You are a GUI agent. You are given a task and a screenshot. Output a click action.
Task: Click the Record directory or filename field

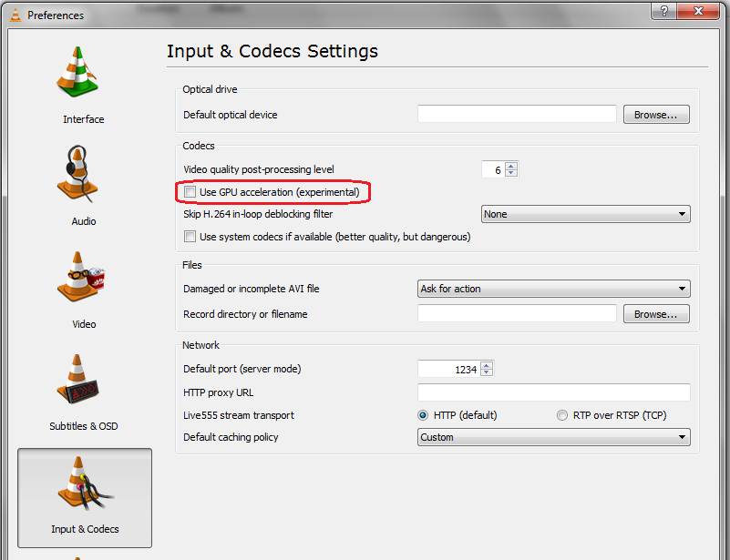[x=518, y=314]
